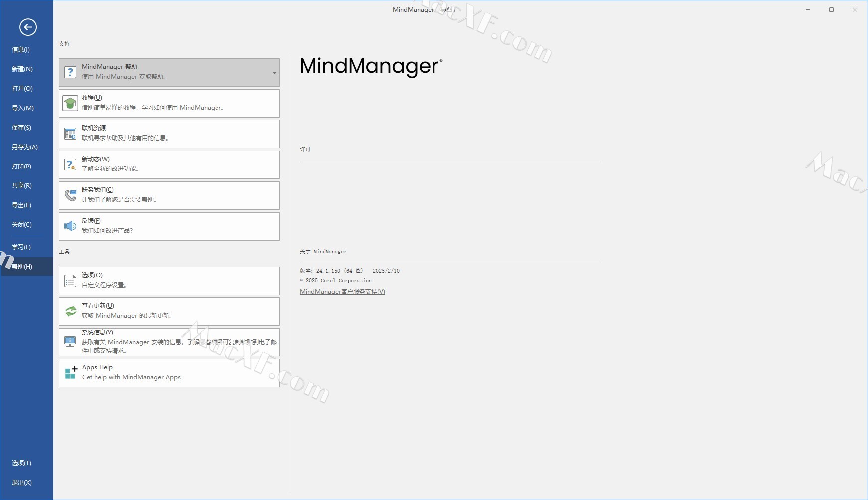Click the 选项 settings list icon
868x500 pixels.
[x=70, y=281]
